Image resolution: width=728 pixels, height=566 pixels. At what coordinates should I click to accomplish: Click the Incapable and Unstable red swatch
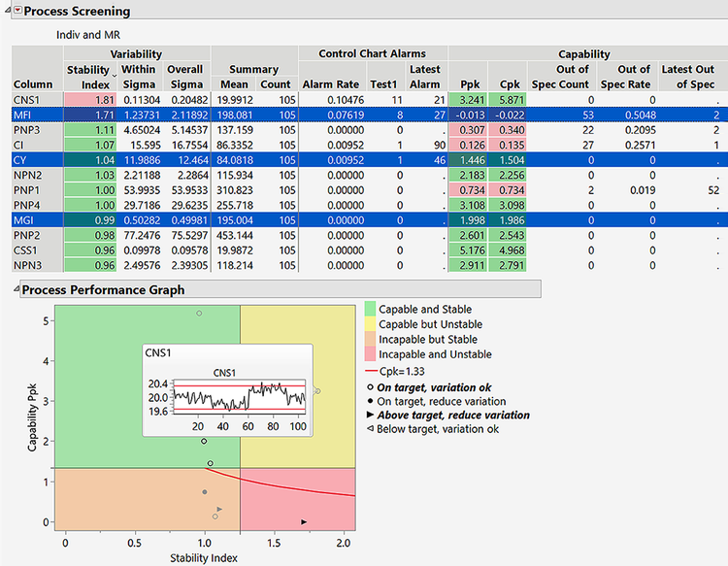[370, 354]
